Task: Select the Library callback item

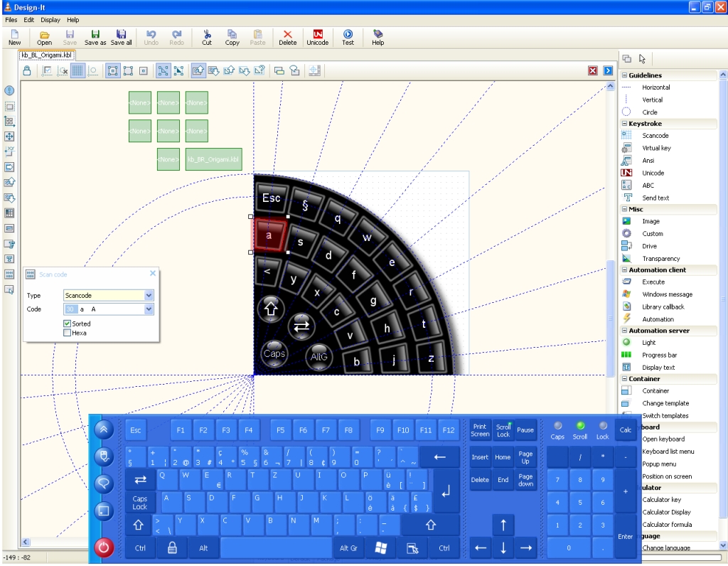Action: [663, 307]
